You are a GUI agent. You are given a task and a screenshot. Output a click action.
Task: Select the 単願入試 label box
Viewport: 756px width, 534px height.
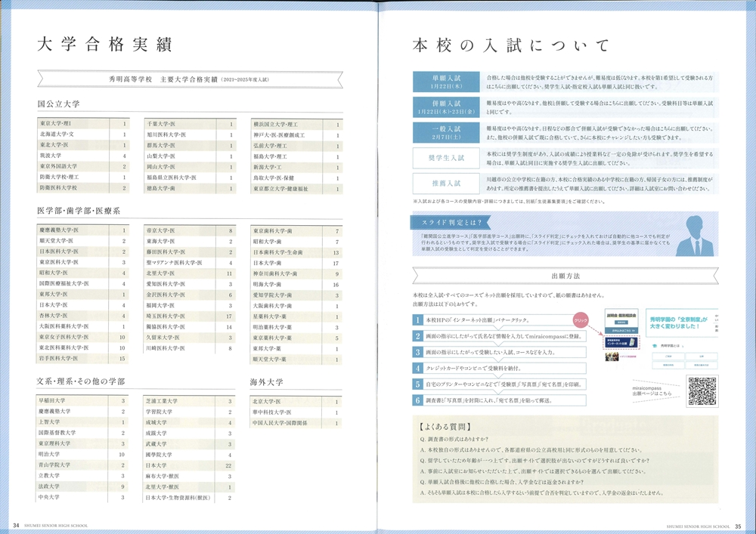(446, 82)
